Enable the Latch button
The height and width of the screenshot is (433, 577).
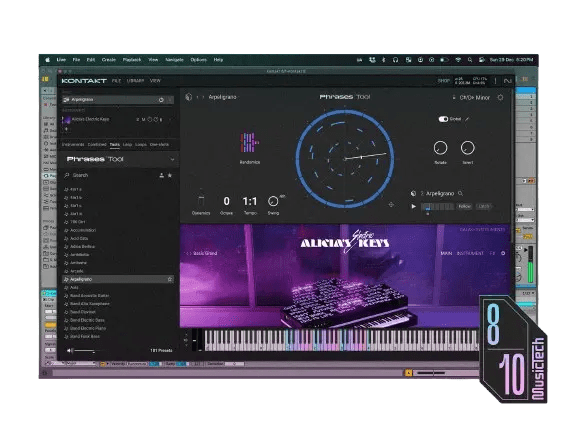pyautogui.click(x=484, y=206)
